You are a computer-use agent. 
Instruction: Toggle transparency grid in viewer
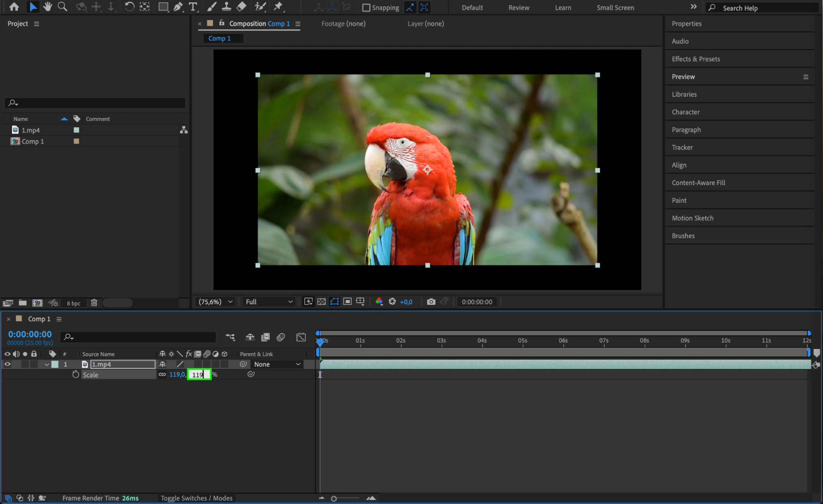coord(322,302)
